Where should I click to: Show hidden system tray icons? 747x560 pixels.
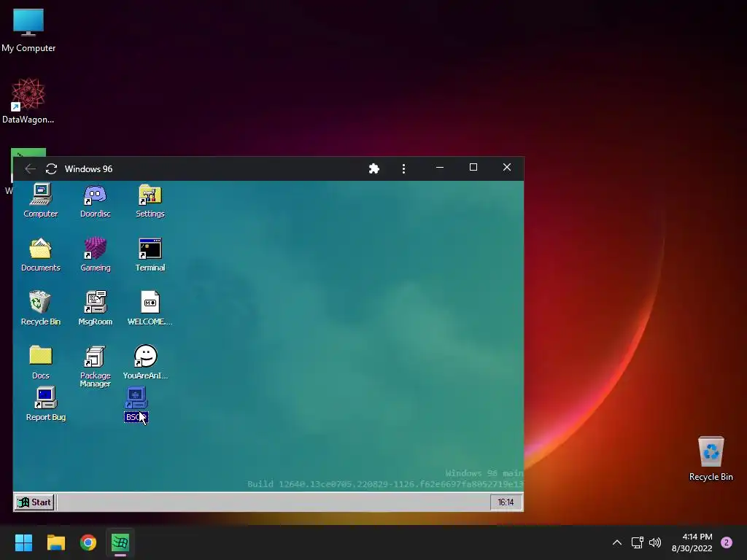tap(617, 542)
